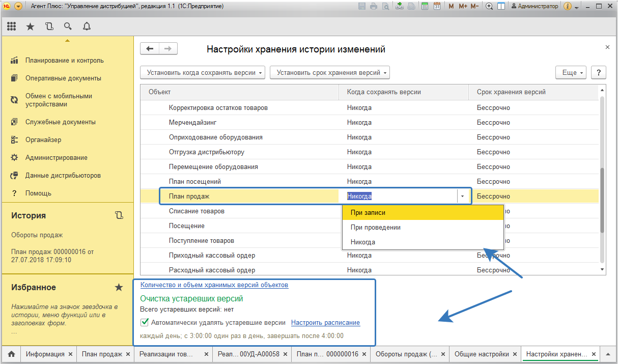Open Установить когда сохранять версии dropdown
618x364 pixels.
(x=203, y=73)
